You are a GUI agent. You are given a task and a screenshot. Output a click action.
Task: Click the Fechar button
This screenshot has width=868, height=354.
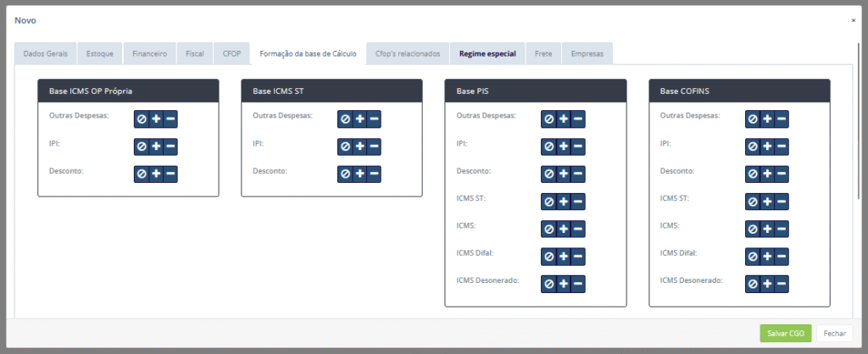click(x=834, y=333)
